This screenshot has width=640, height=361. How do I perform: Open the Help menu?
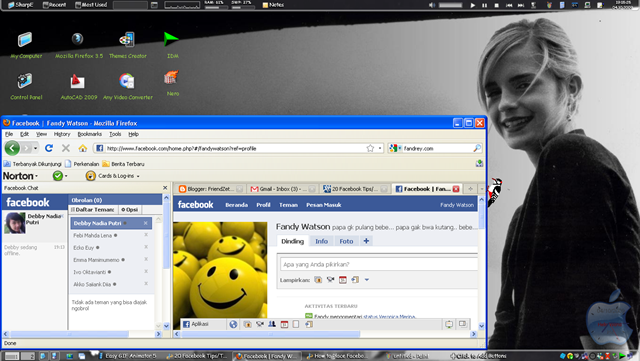(133, 134)
